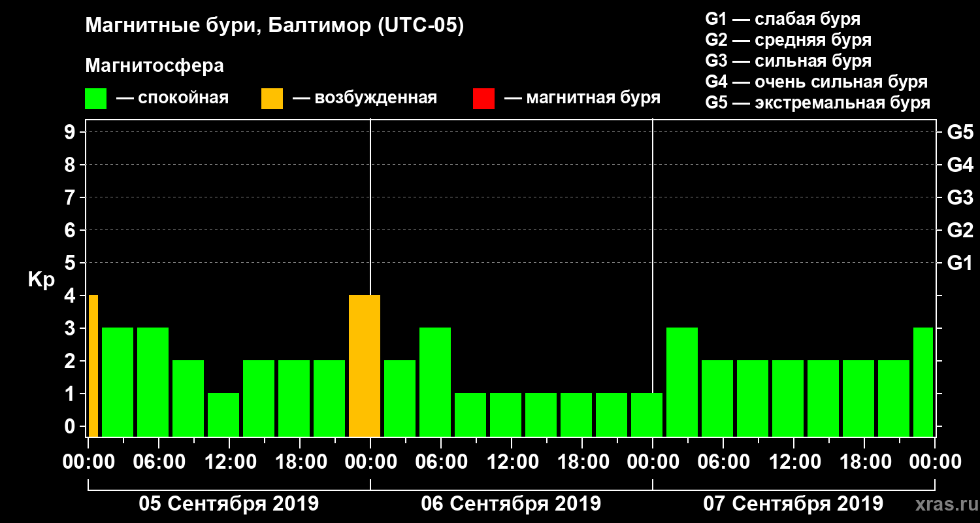This screenshot has height=523, width=980.
Task: Click the right-axis 'G3' level label
Action: (960, 197)
